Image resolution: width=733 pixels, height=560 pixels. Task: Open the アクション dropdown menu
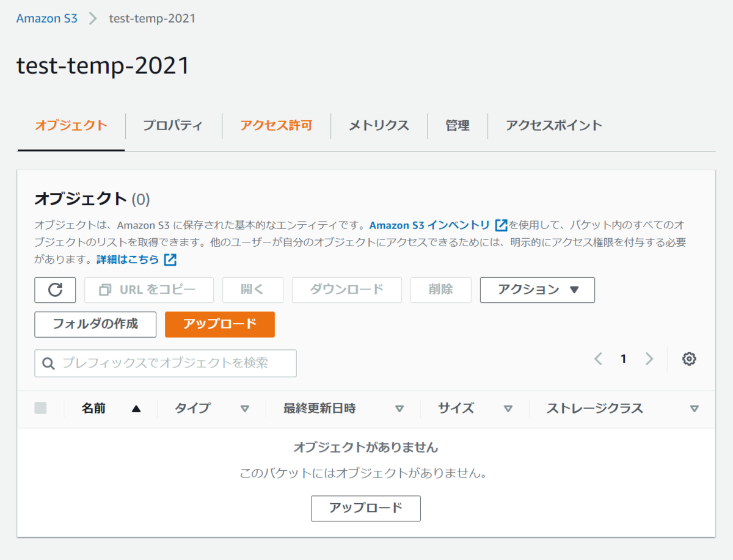538,290
